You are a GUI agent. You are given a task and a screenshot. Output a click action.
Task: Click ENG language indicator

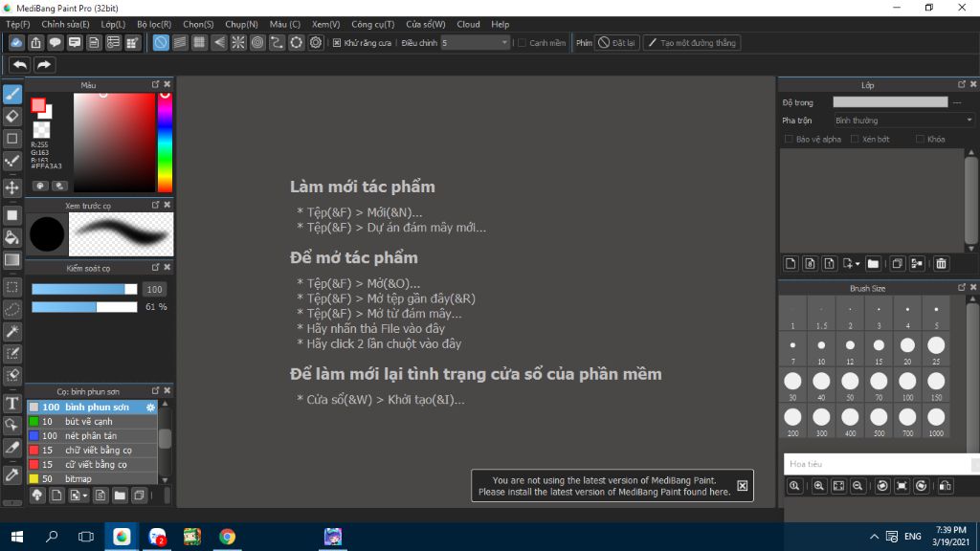coord(912,537)
